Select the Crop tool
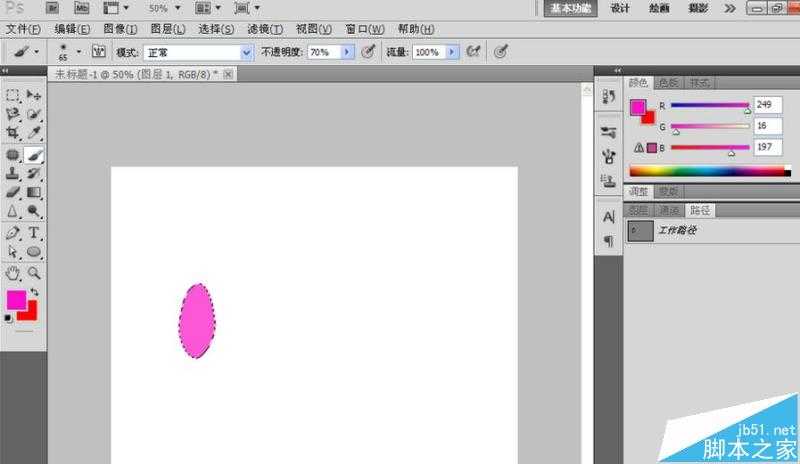Screen dimensions: 800x464 pos(13,131)
